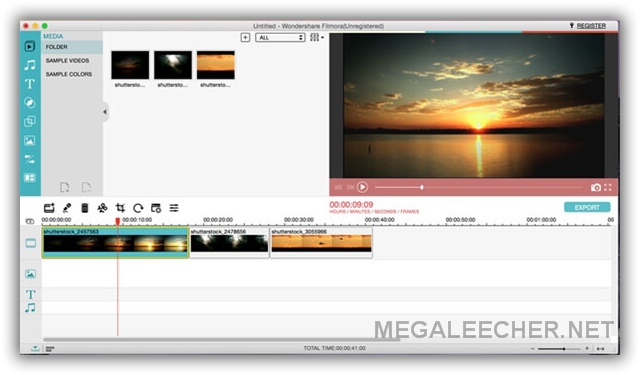Click the TOTAL TIME:00:00:41:00 status text

click(334, 348)
